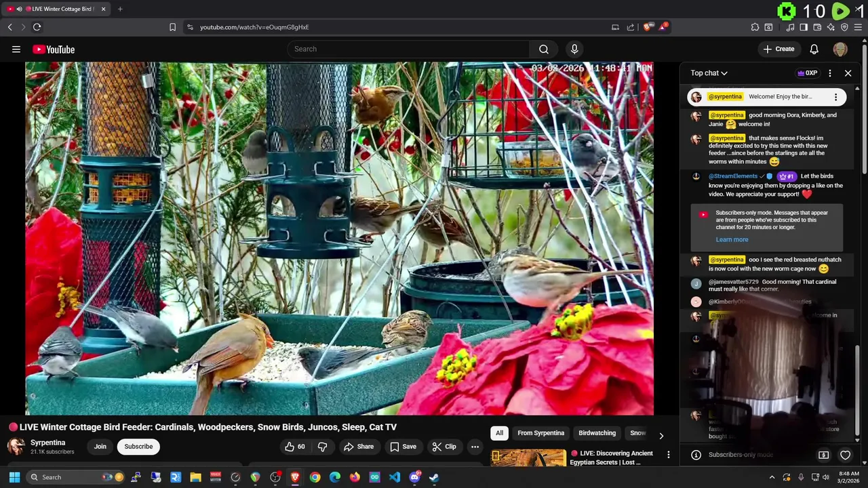Go back in browser history
This screenshot has height=488, width=868.
coord(9,27)
